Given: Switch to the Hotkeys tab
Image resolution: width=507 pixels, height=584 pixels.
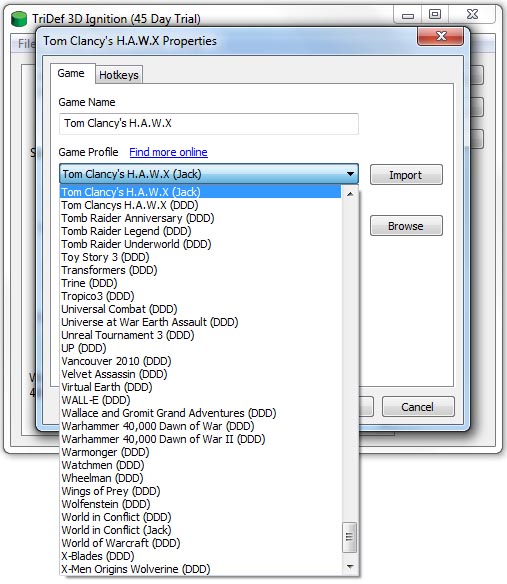Looking at the screenshot, I should coord(119,75).
